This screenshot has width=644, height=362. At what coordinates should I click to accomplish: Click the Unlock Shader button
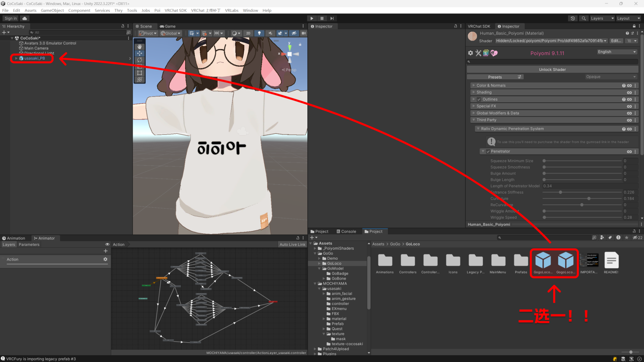click(x=552, y=69)
